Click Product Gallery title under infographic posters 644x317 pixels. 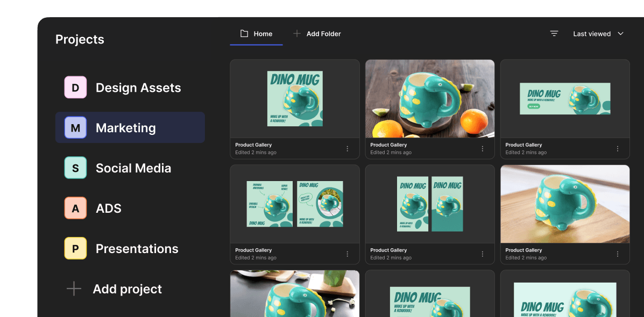253,250
